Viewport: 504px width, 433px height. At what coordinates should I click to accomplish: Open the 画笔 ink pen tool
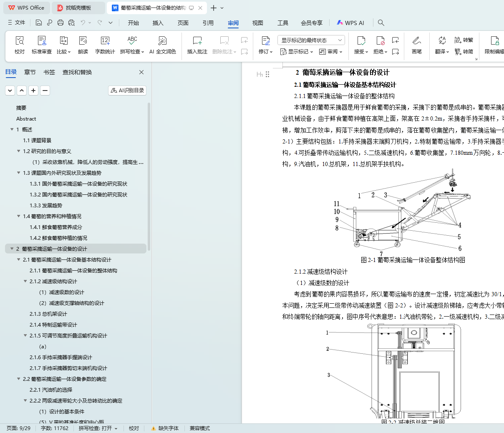click(417, 45)
